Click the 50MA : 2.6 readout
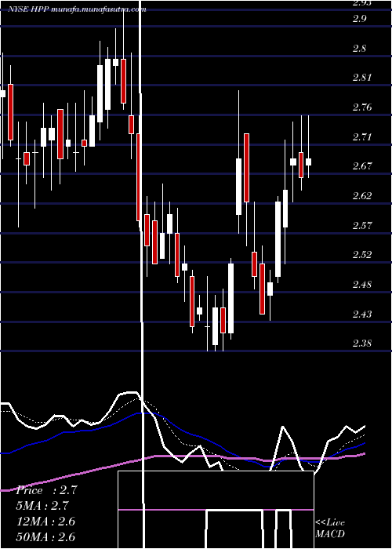The height and width of the screenshot is (549, 392). [x=46, y=536]
